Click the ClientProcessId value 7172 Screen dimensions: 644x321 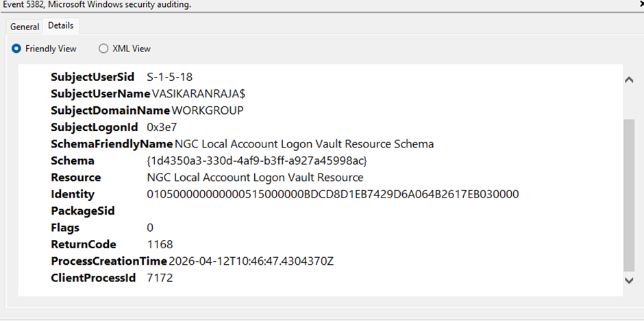pyautogui.click(x=160, y=278)
